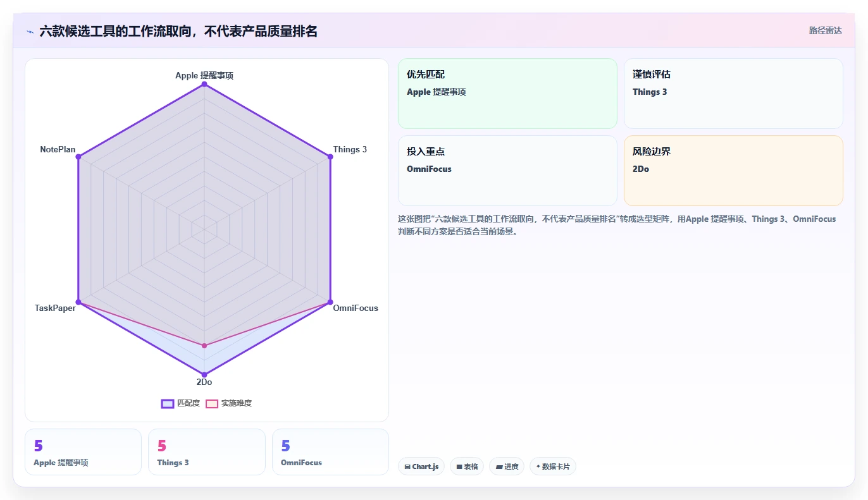Viewport: 868px width, 500px height.
Task: Toggle the 匹配度 legend swatch
Action: click(x=167, y=403)
